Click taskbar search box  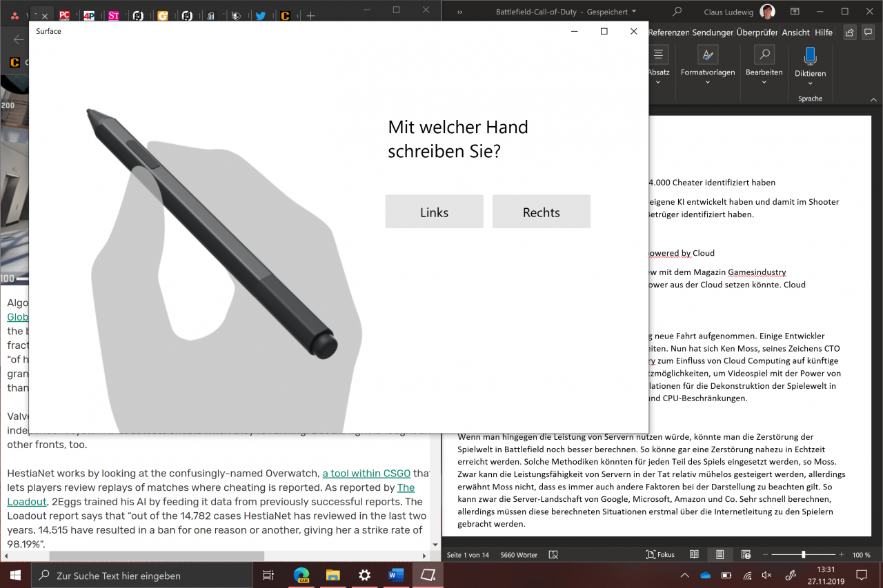[142, 575]
